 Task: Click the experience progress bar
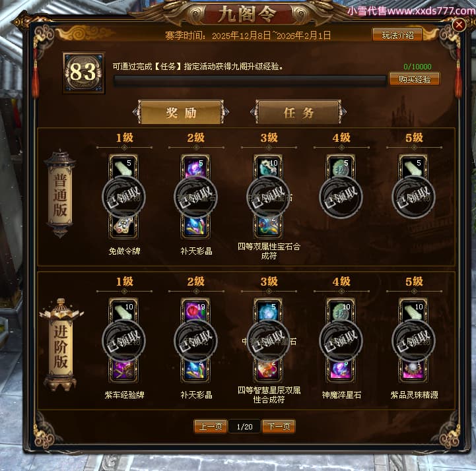pos(250,80)
